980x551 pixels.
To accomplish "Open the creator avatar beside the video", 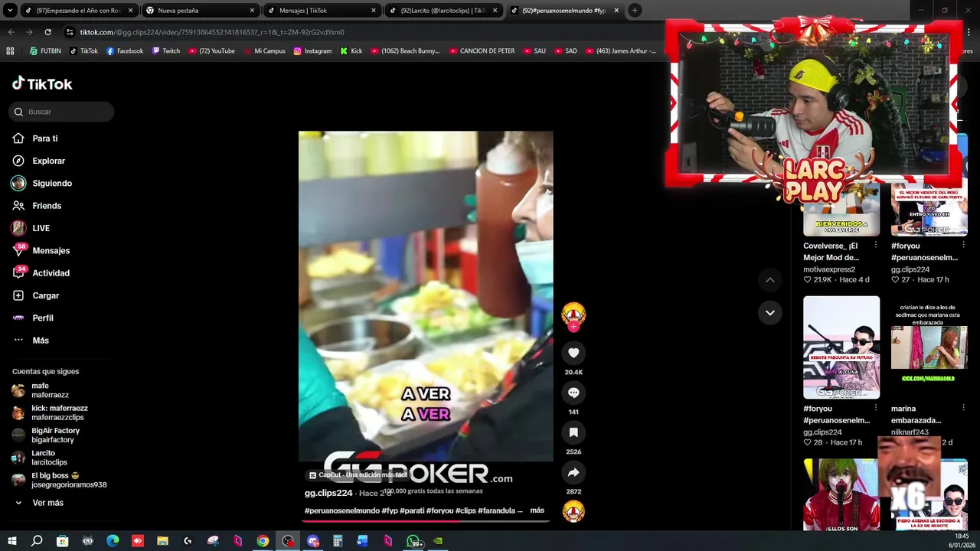I will 573,315.
